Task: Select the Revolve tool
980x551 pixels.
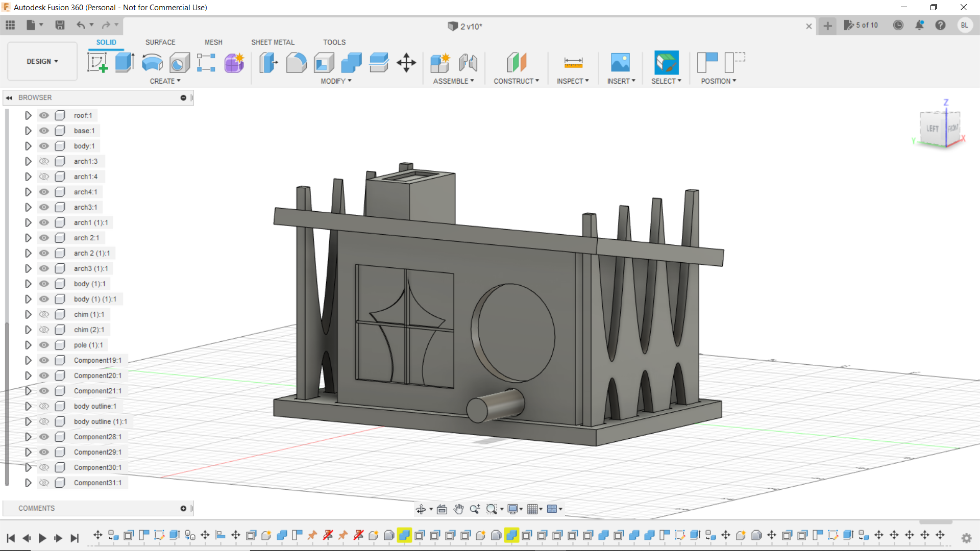Action: pyautogui.click(x=152, y=63)
